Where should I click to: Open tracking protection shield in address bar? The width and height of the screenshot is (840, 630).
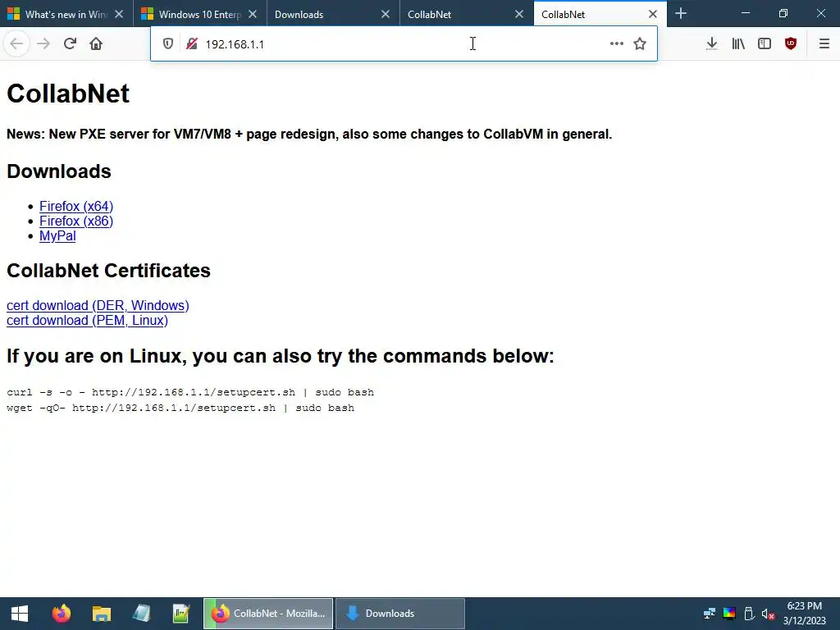click(167, 44)
